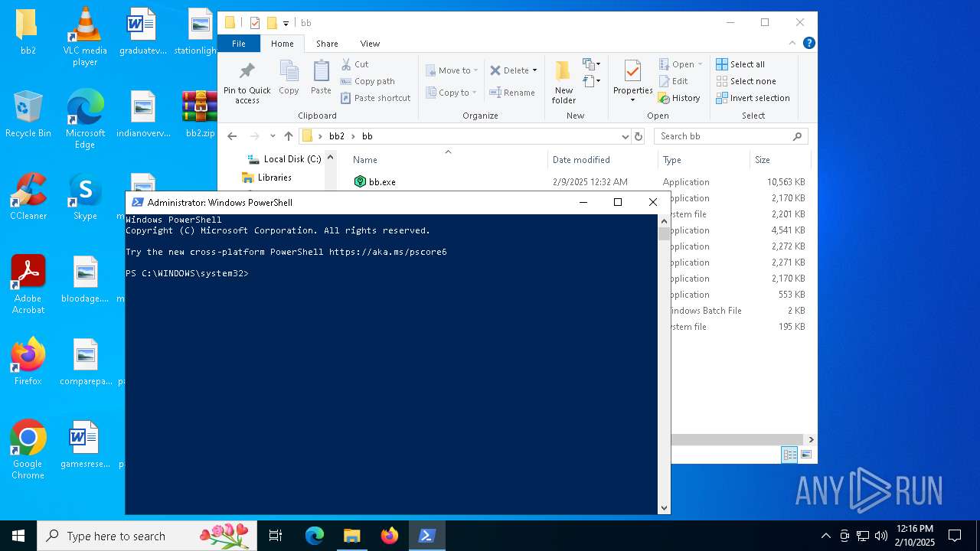Click Rename in Organize group

point(512,93)
